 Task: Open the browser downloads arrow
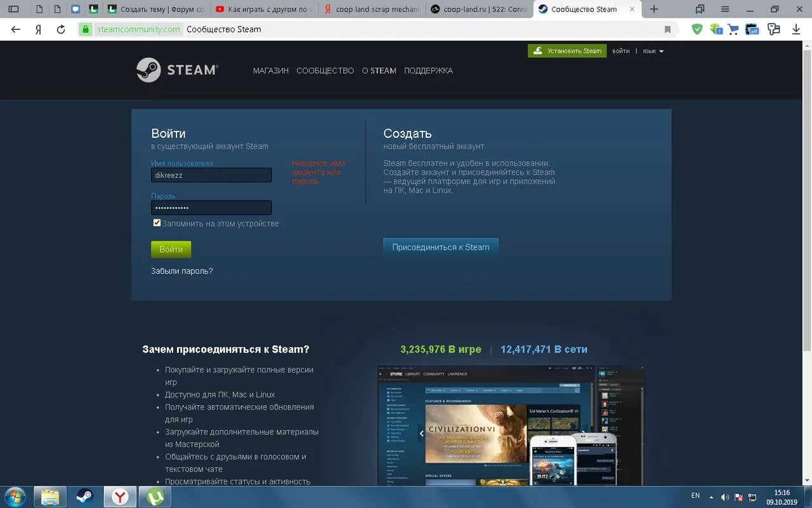[796, 29]
